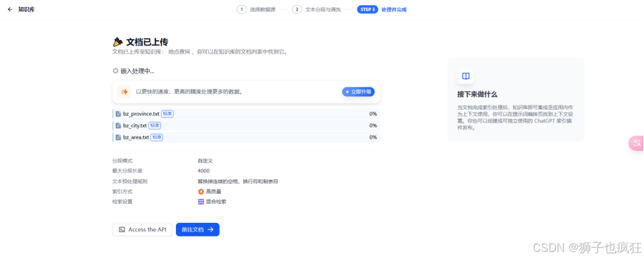Click the 文本预处理规则 label
The height and width of the screenshot is (259, 644).
(x=130, y=181)
